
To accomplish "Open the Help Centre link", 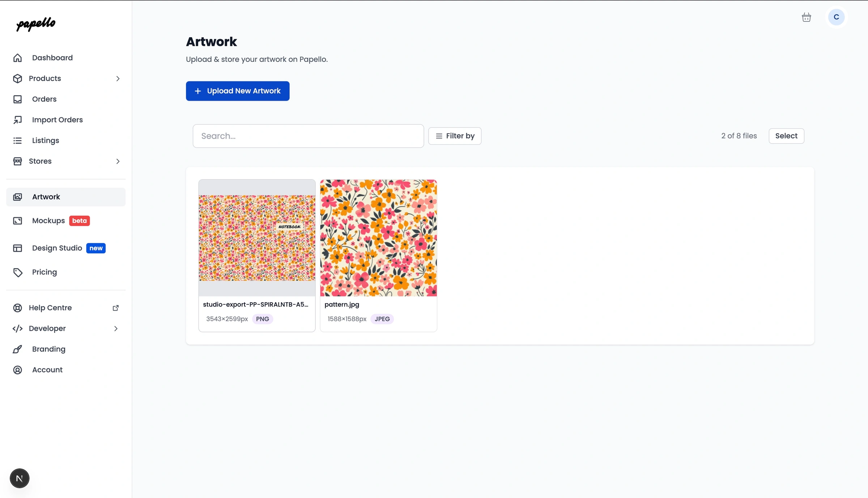I will [x=66, y=308].
